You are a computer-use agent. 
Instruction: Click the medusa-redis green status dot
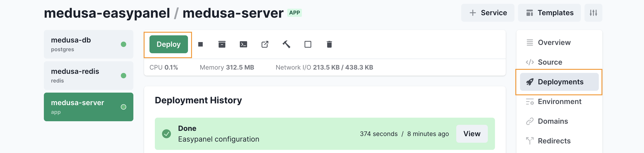coord(123,76)
